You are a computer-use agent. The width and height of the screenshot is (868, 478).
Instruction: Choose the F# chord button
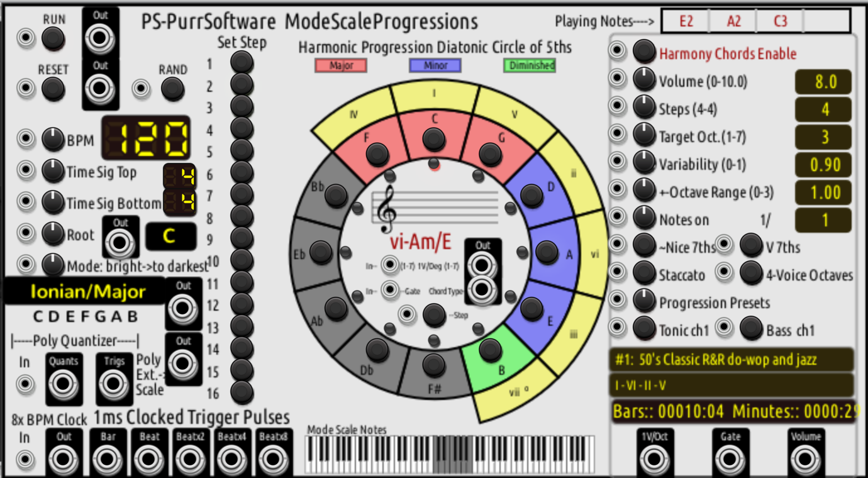[x=433, y=365]
